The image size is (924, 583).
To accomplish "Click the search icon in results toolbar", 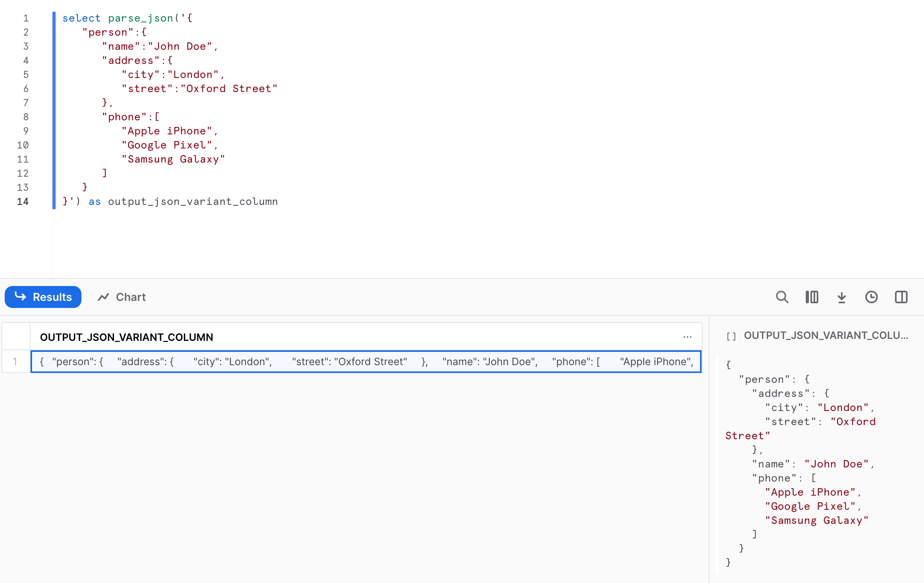I will 782,296.
